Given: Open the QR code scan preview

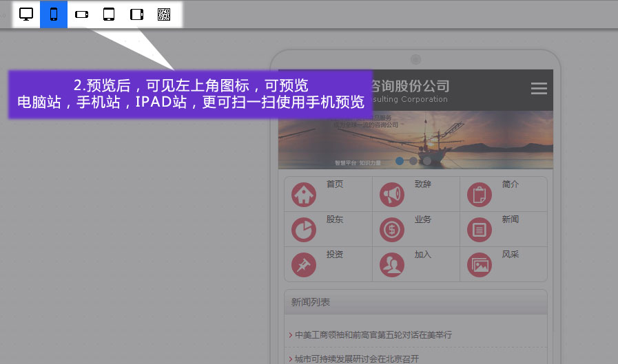Looking at the screenshot, I should click(x=164, y=14).
